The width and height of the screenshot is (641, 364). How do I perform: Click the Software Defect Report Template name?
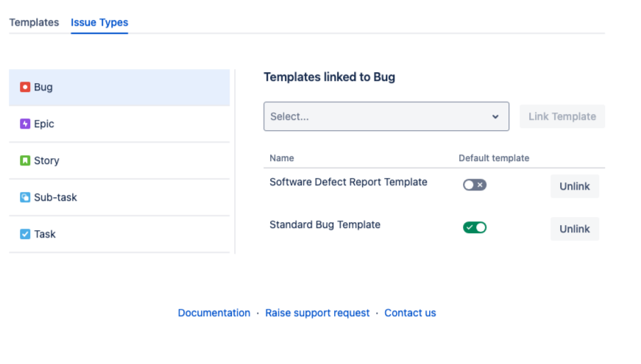click(348, 182)
